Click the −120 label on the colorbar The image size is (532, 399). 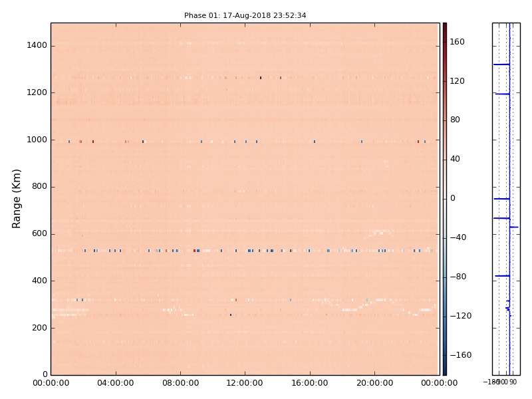460,316
